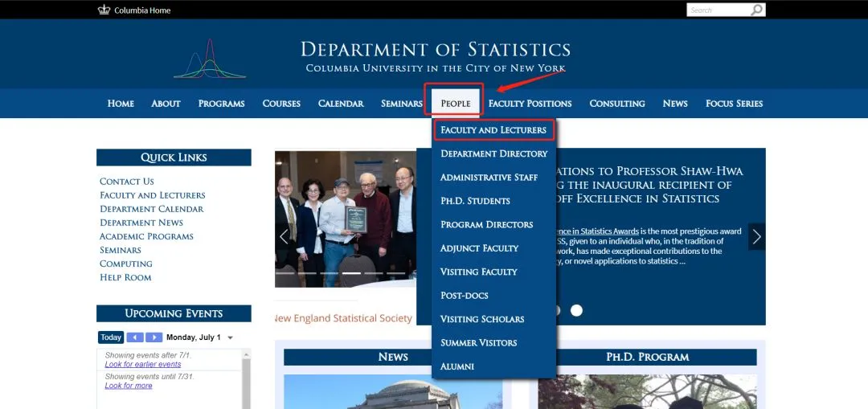This screenshot has width=868, height=409.
Task: Open Department Directory from People menu
Action: pos(493,153)
